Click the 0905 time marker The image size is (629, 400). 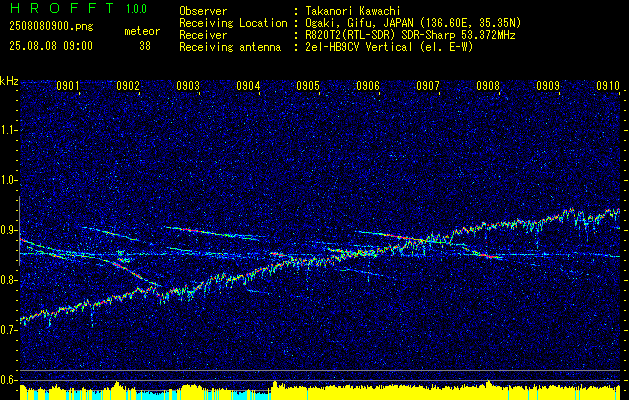coord(308,86)
